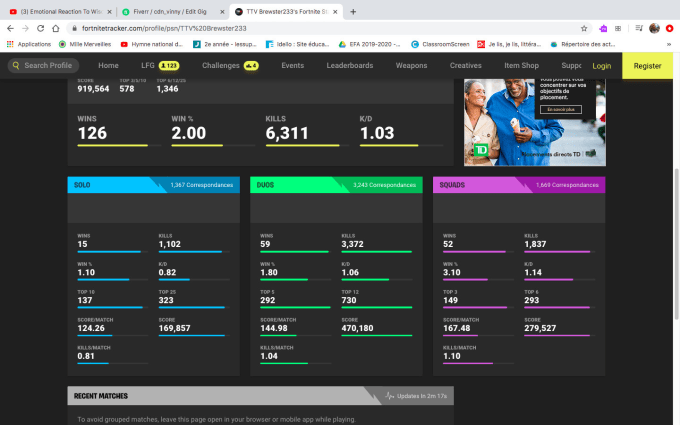Click the overall Wins value 126
This screenshot has height=425, width=680.
(x=92, y=133)
